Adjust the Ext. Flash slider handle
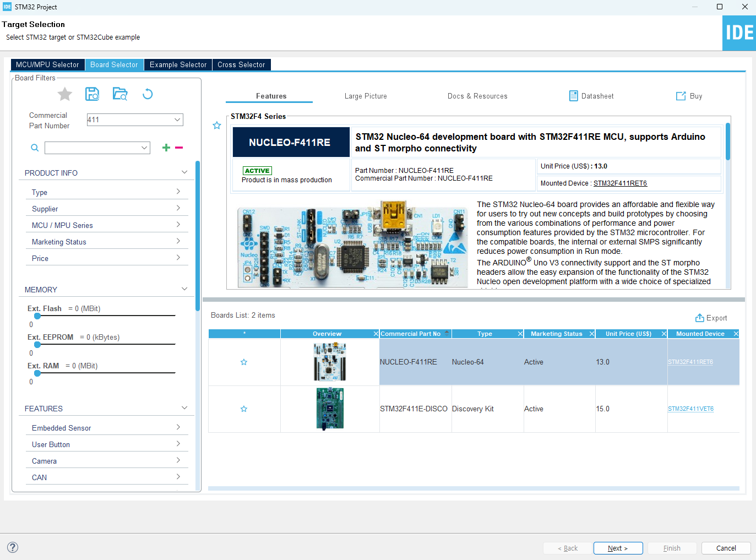The height and width of the screenshot is (560, 756). coord(37,316)
